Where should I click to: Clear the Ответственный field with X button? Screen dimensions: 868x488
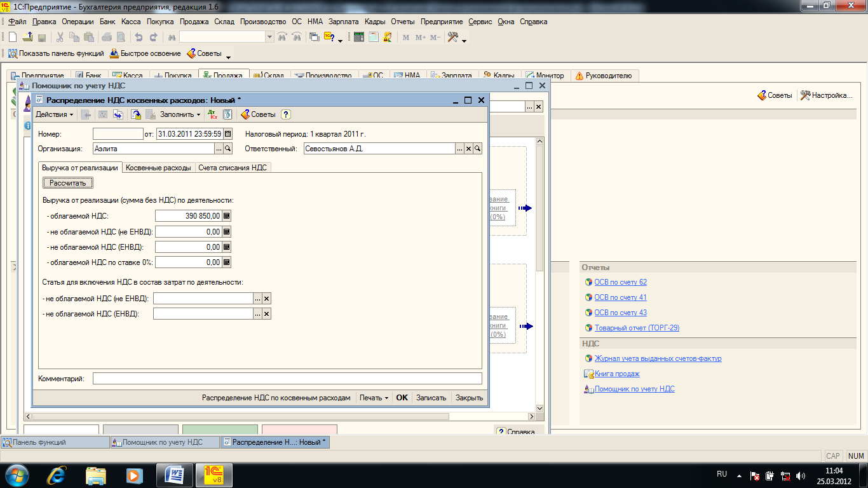click(x=468, y=149)
